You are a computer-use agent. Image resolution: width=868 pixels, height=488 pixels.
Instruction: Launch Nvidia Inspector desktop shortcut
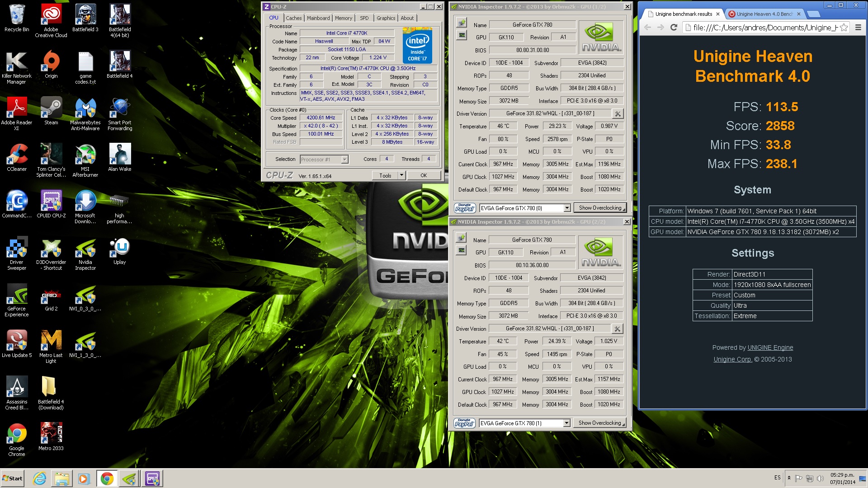pos(85,253)
